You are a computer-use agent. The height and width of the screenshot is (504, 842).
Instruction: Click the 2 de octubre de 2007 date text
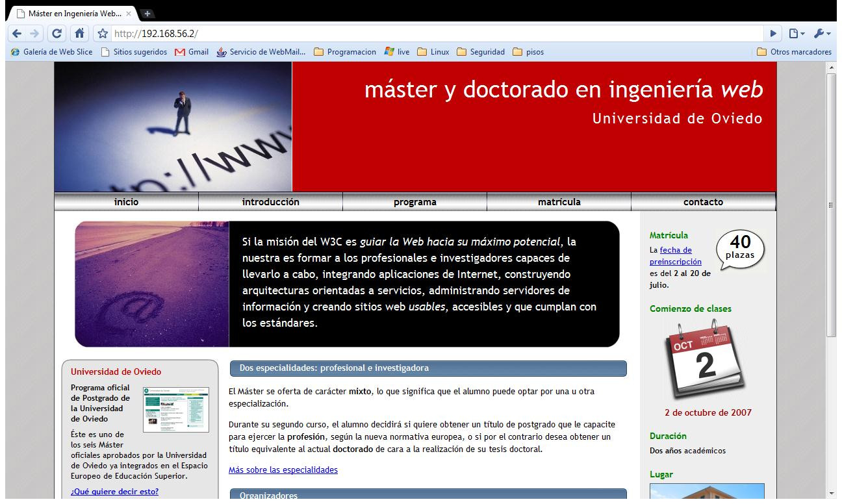tap(708, 412)
